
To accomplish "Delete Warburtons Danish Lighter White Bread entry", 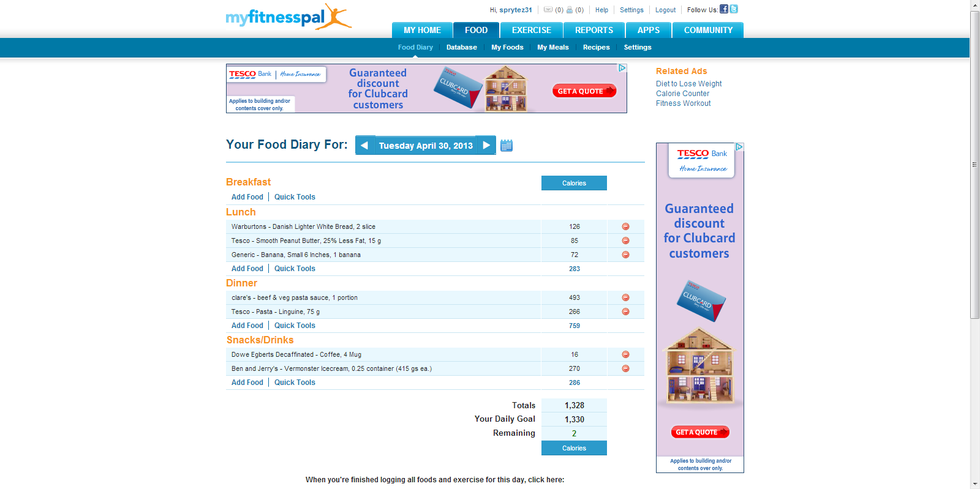I will click(x=625, y=226).
